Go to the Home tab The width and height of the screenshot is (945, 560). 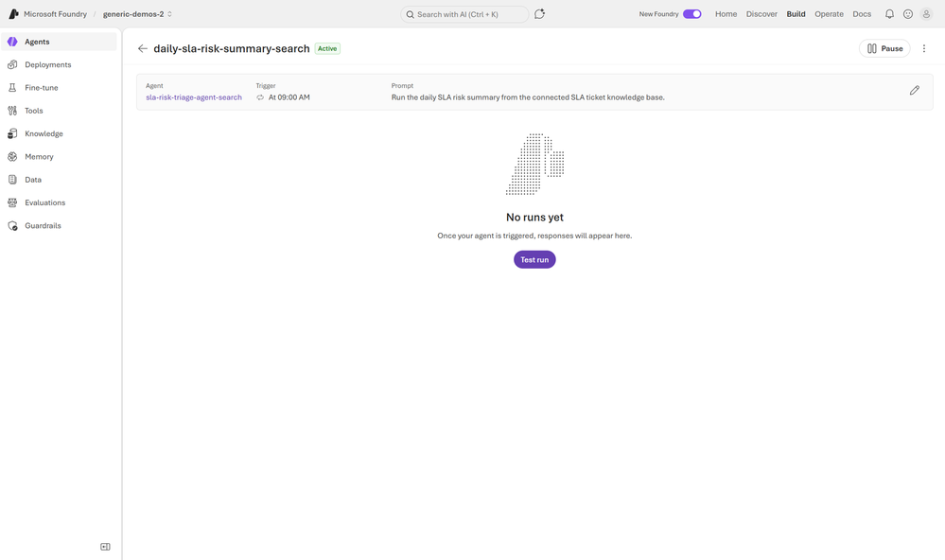tap(726, 14)
